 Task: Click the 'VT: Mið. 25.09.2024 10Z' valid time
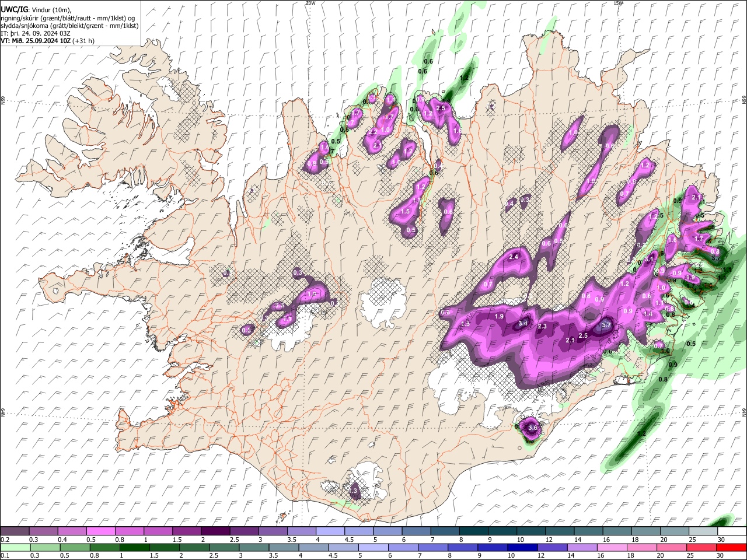tap(36, 41)
